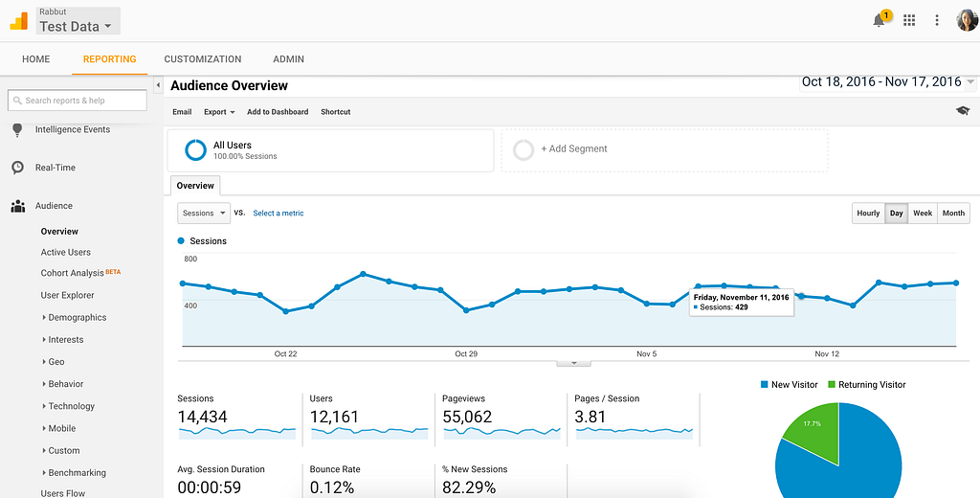Open the User Explorer report
The width and height of the screenshot is (980, 498).
tap(68, 295)
